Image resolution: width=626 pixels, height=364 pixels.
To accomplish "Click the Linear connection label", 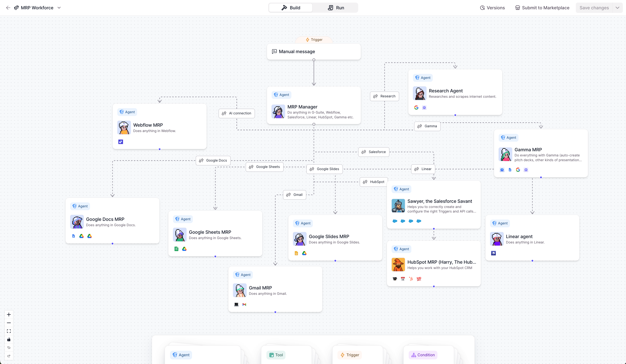I will tap(423, 169).
